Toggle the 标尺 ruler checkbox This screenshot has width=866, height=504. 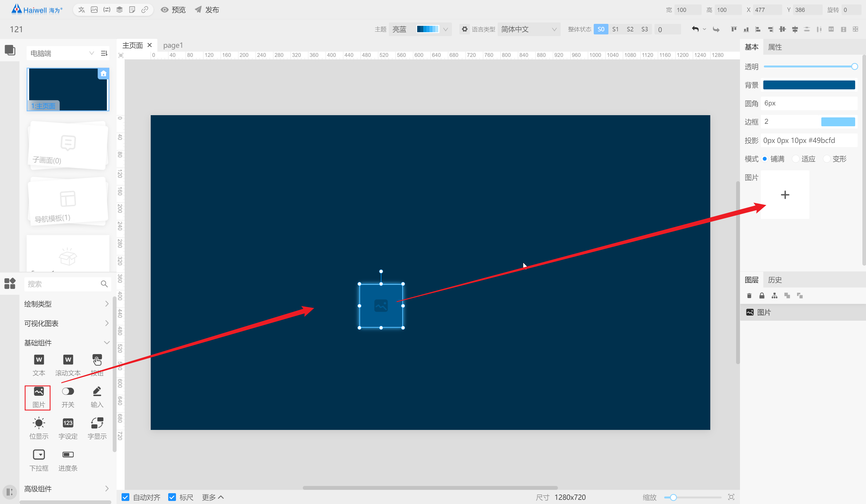(172, 497)
